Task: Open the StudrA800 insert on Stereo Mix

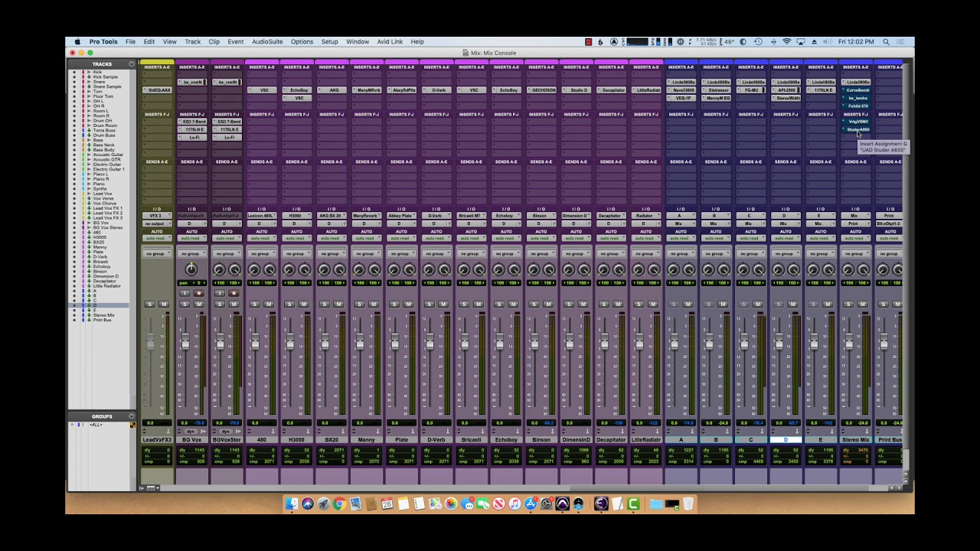Action: [x=856, y=129]
